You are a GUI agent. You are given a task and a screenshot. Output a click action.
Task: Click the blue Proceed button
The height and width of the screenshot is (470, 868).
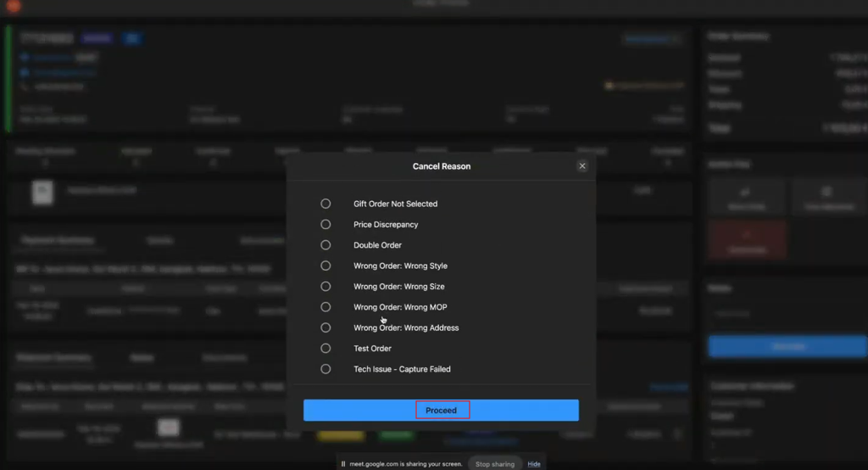coord(441,410)
